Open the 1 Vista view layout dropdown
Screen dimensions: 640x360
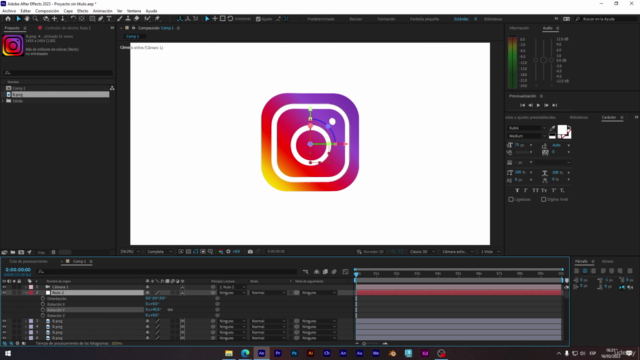[x=490, y=252]
